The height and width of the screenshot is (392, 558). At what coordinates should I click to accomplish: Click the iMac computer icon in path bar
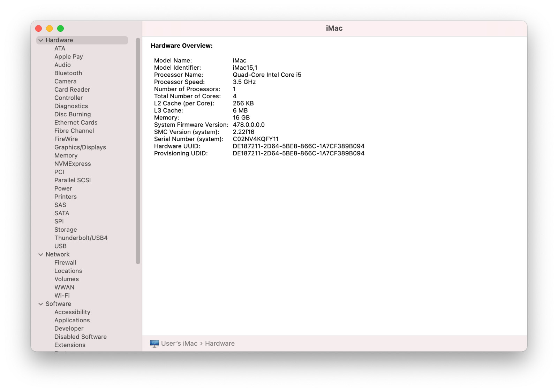point(154,344)
